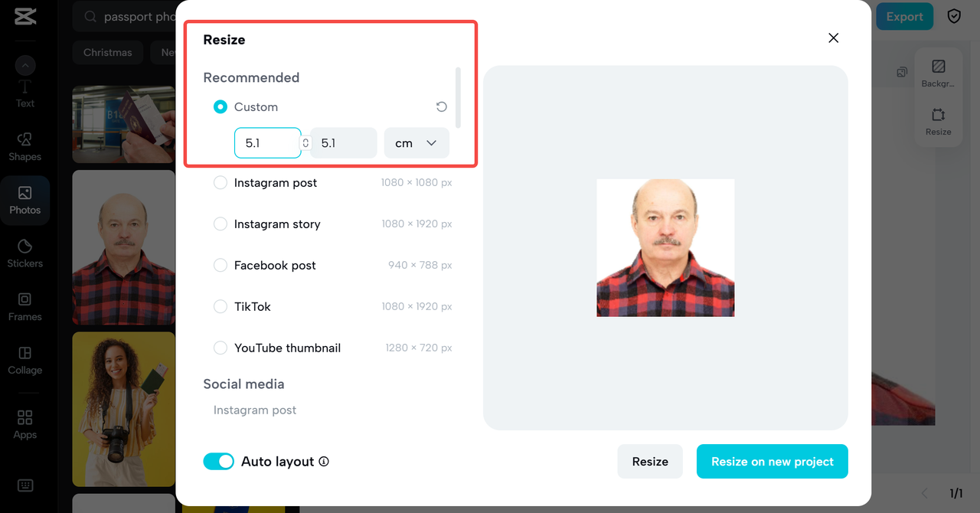
Task: Click the shield icon beside Export
Action: pyautogui.click(x=954, y=17)
